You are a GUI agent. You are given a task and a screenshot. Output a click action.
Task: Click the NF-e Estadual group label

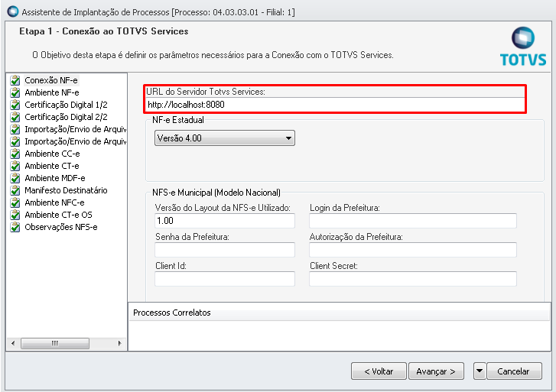pyautogui.click(x=178, y=120)
